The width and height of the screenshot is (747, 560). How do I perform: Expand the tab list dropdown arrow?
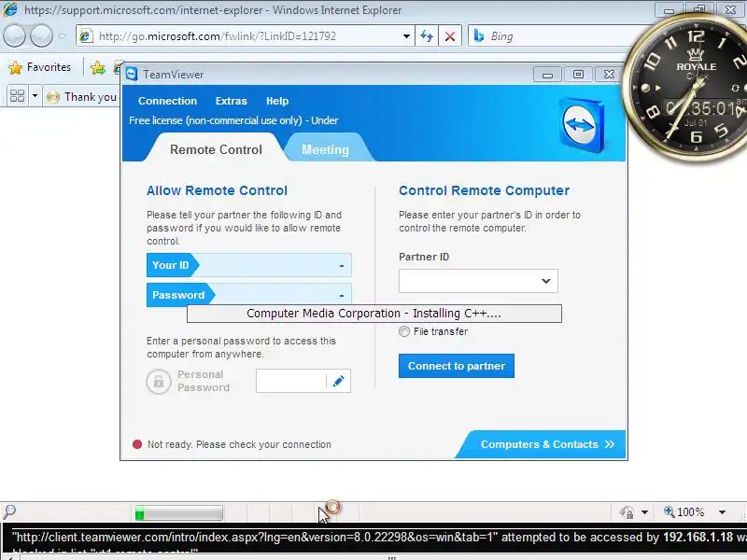[35, 96]
